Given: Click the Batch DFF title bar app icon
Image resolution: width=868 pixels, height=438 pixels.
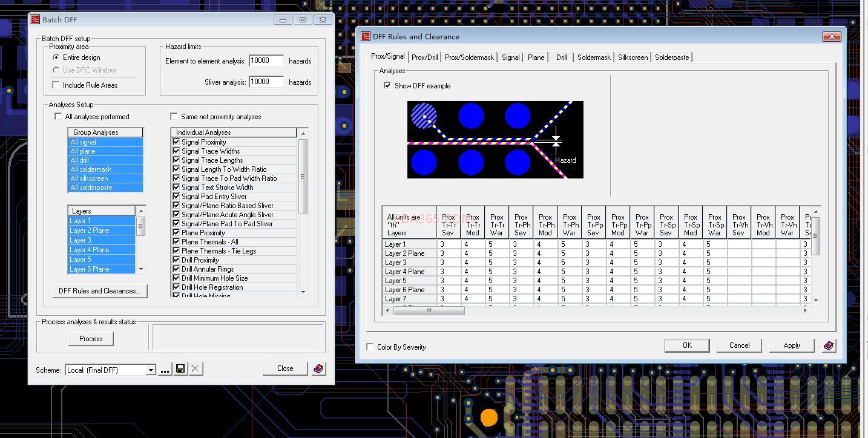Looking at the screenshot, I should 35,19.
